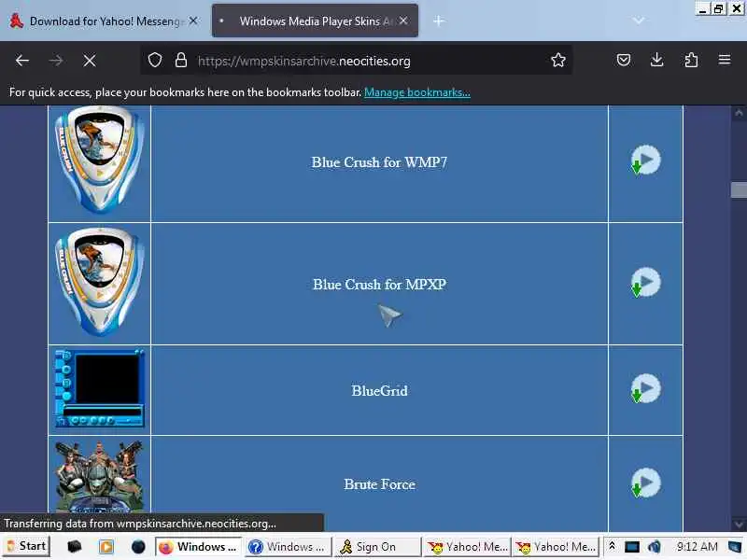Open a new browser tab
Screen dimensions: 747x560
439,21
